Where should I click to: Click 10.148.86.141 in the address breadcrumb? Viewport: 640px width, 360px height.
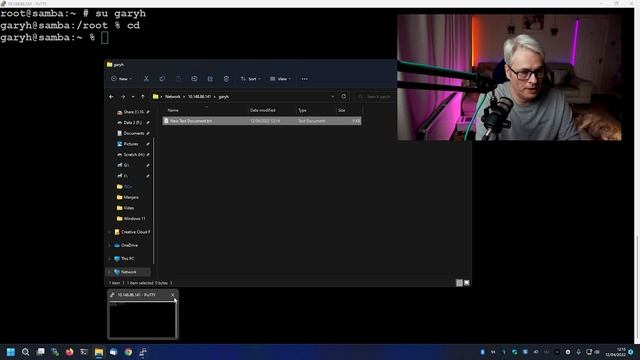pos(200,97)
